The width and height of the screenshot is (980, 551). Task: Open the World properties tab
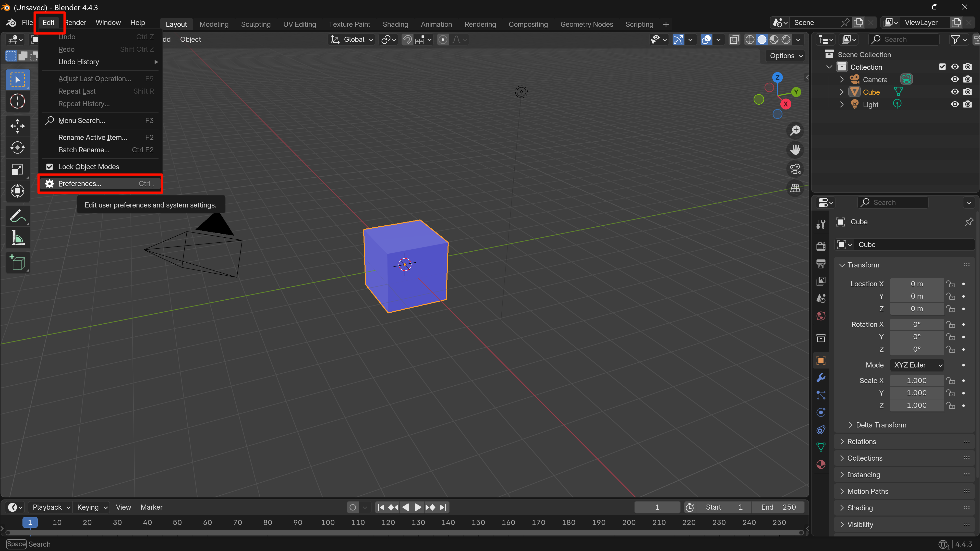click(x=821, y=316)
